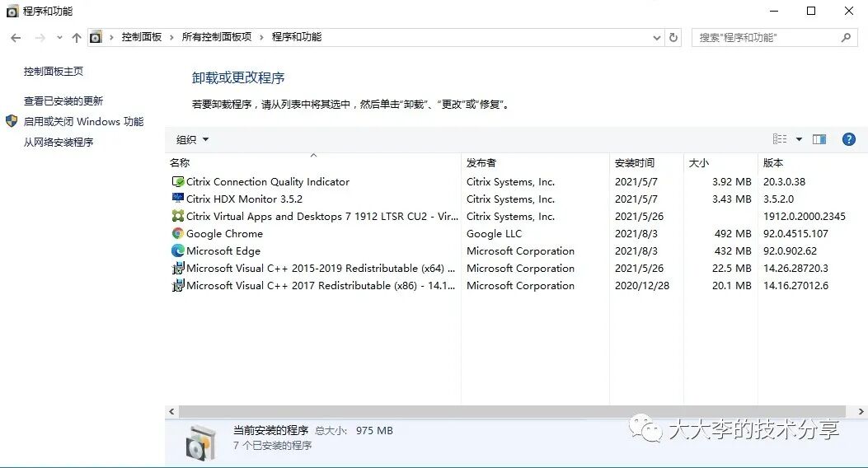This screenshot has width=868, height=468.
Task: Select the Citrix Connection Quality Indicator row
Action: [516, 181]
